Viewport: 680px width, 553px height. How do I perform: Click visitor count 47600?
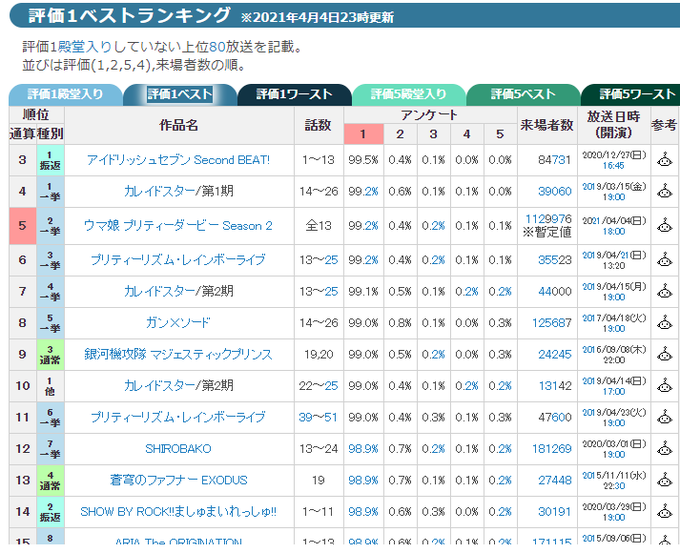point(555,417)
